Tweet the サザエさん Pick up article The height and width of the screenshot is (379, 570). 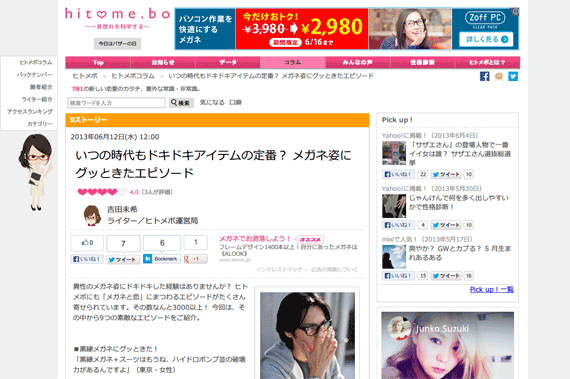click(x=446, y=174)
